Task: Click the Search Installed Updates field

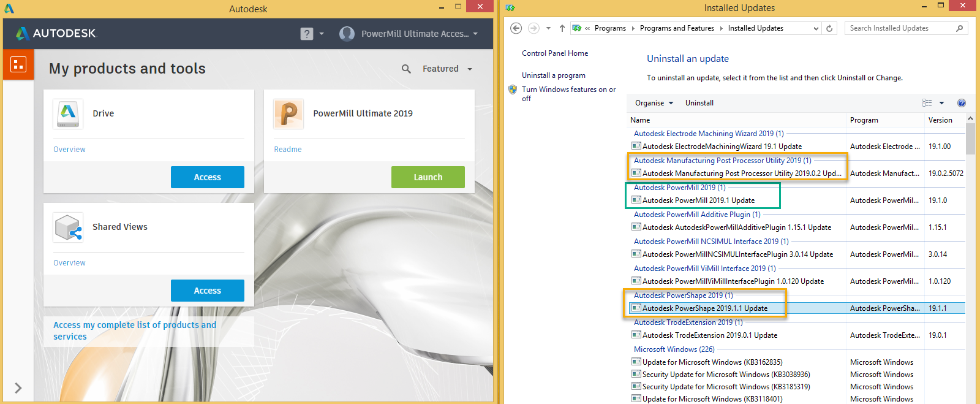Action: click(907, 28)
